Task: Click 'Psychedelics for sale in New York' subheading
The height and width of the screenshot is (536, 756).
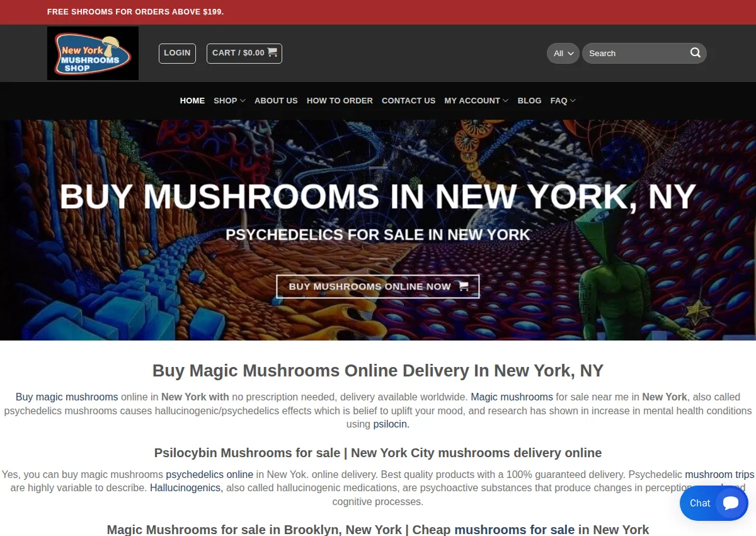Action: tap(378, 235)
